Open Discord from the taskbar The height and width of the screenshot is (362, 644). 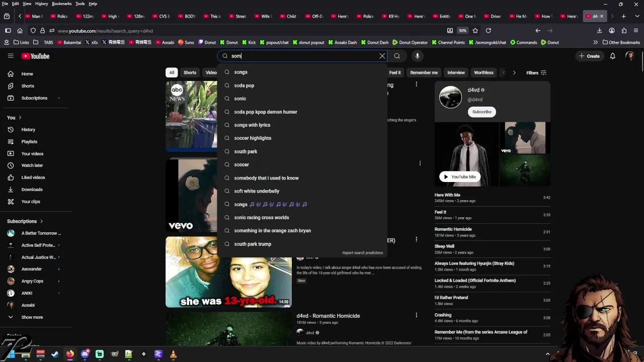(x=85, y=354)
